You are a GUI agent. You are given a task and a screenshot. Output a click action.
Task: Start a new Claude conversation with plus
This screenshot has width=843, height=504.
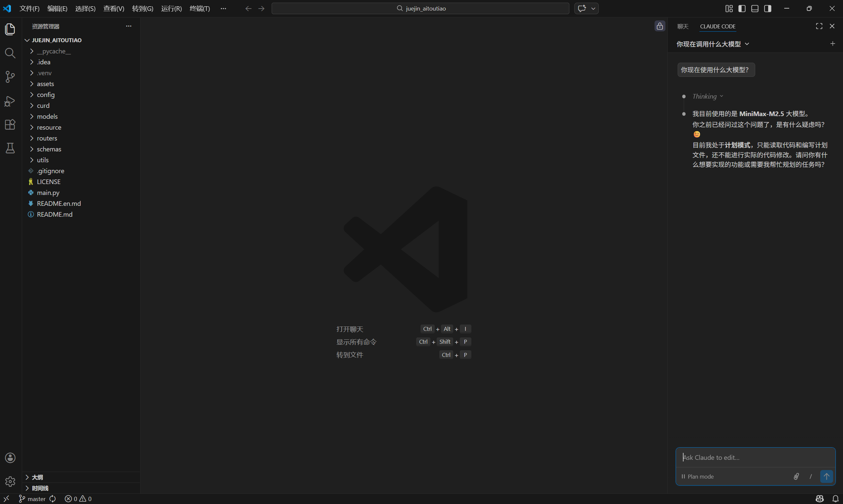[832, 44]
